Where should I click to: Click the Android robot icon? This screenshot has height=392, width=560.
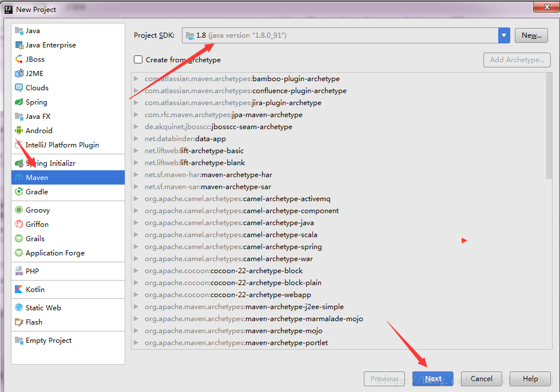tap(19, 130)
